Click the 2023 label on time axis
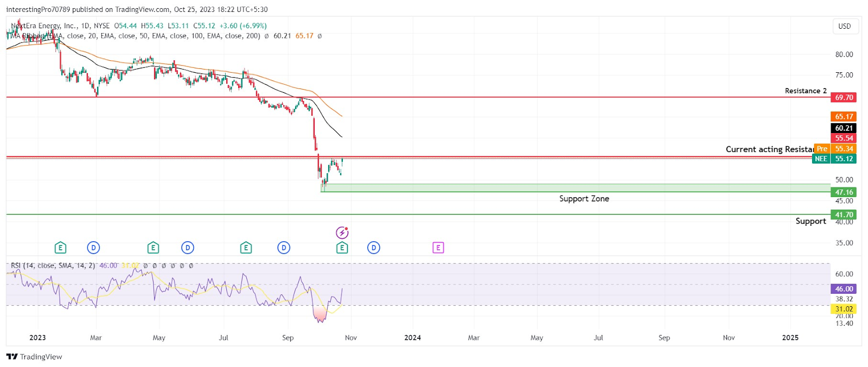 [x=37, y=338]
